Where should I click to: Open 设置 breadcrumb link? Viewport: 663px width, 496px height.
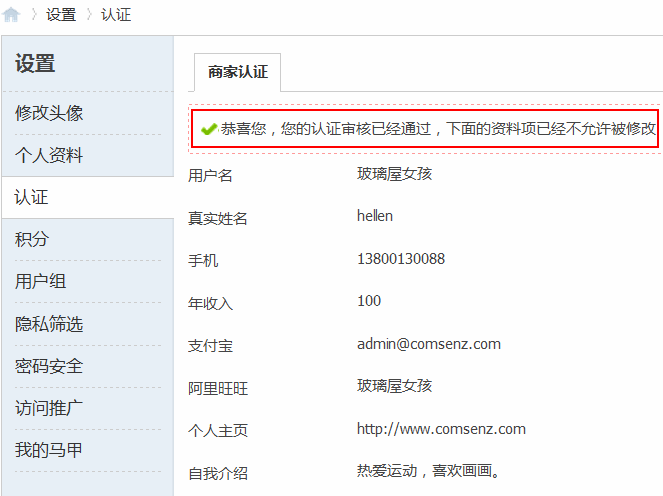(x=61, y=15)
